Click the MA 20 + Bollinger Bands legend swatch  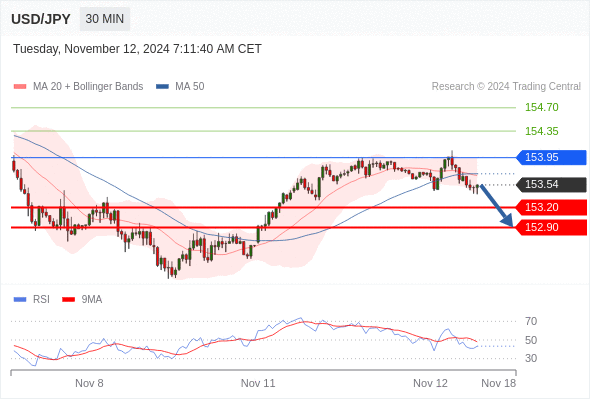pyautogui.click(x=20, y=87)
